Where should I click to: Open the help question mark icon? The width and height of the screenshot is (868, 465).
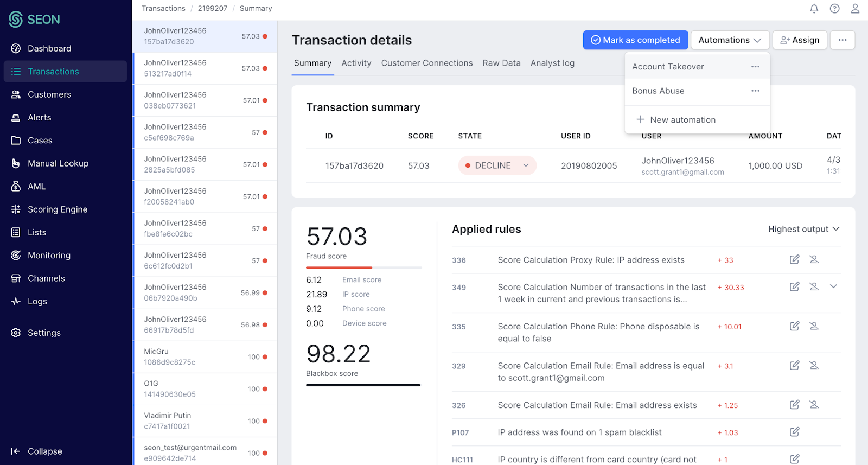834,8
